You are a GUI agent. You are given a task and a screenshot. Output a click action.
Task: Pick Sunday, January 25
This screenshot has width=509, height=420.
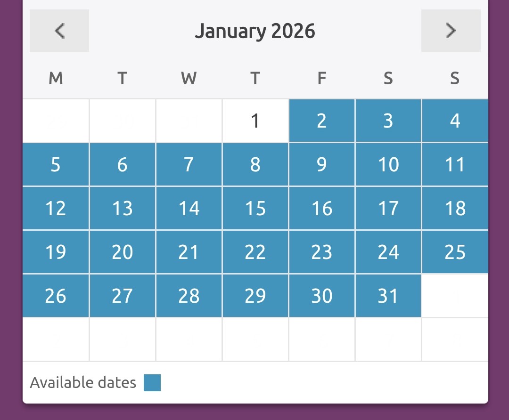pyautogui.click(x=455, y=252)
